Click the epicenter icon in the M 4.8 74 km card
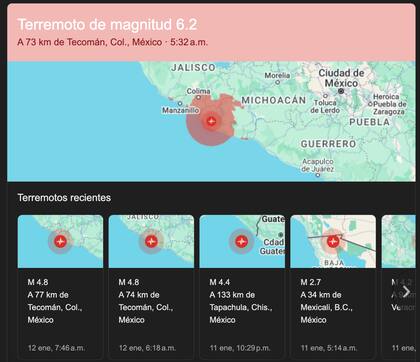The image size is (420, 362). pyautogui.click(x=151, y=241)
